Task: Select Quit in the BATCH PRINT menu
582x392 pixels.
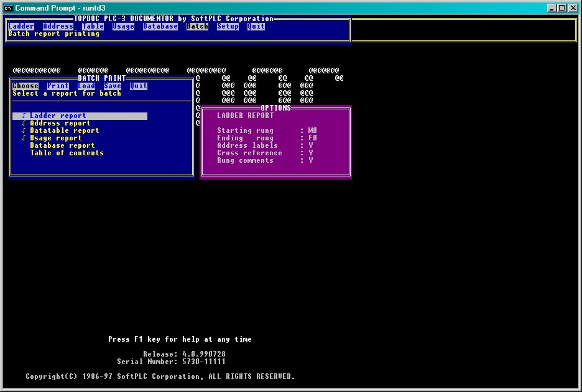Action: 138,86
